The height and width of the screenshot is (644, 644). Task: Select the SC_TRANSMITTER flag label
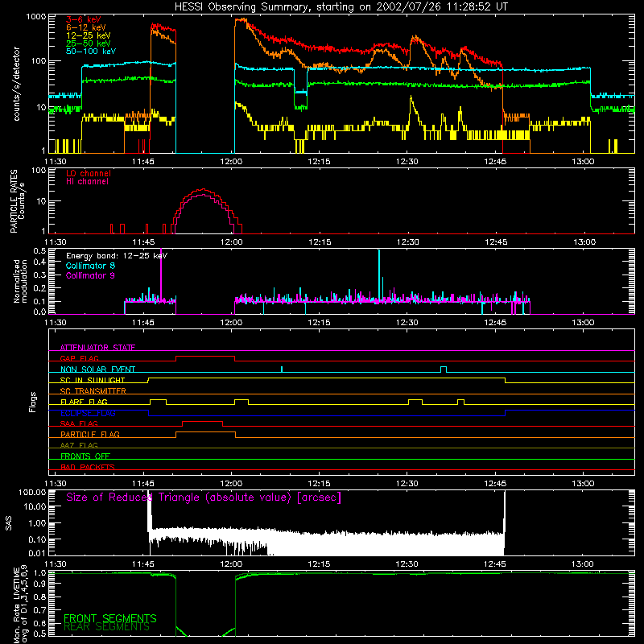click(x=93, y=390)
